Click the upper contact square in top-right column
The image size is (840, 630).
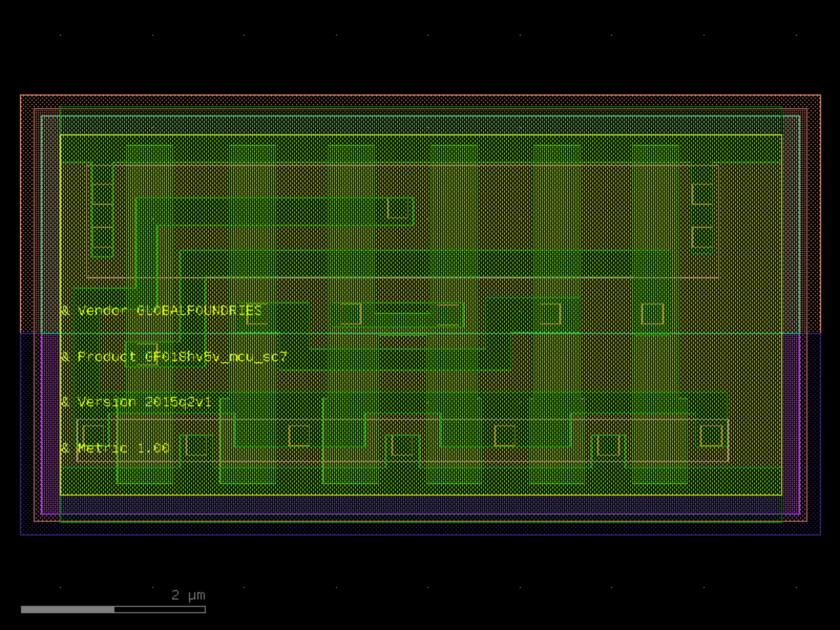click(x=702, y=194)
